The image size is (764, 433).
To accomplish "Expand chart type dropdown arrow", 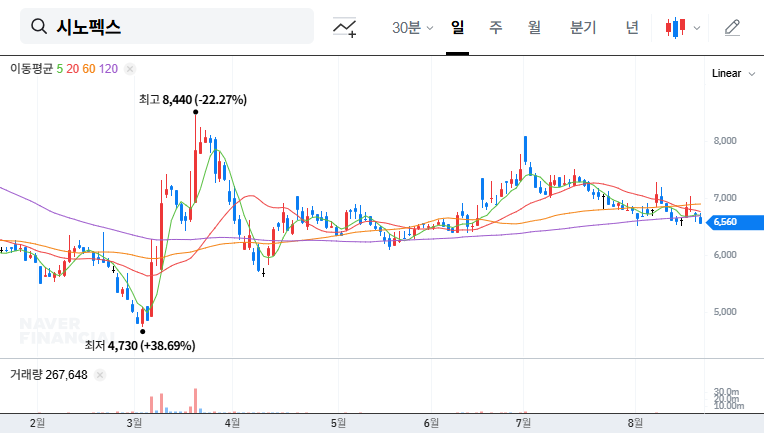I will (x=697, y=28).
